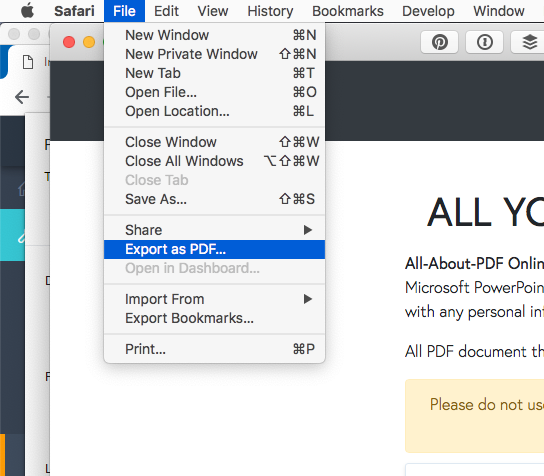This screenshot has width=544, height=476.
Task: Click the red close button of Safari window
Action: (69, 42)
